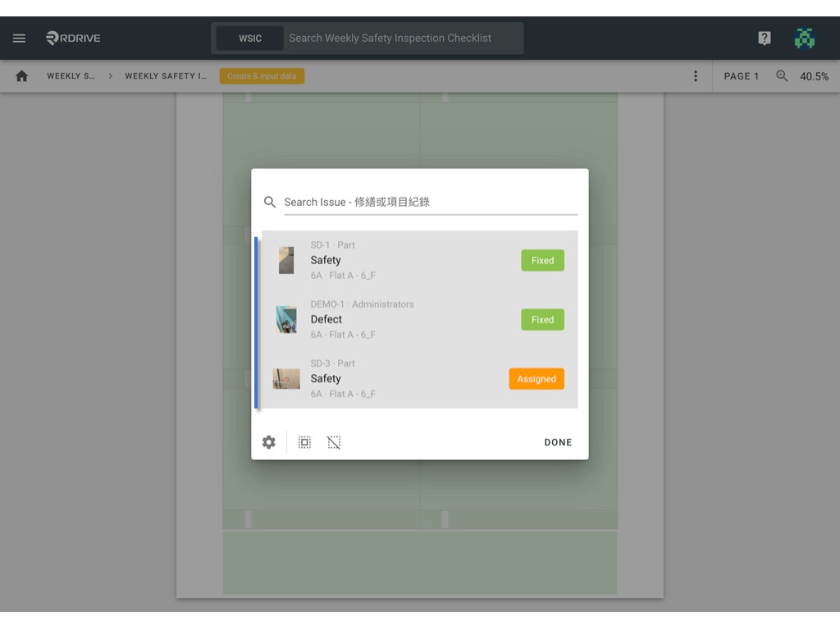Click the RDRIVE logo
The height and width of the screenshot is (630, 840).
[73, 38]
